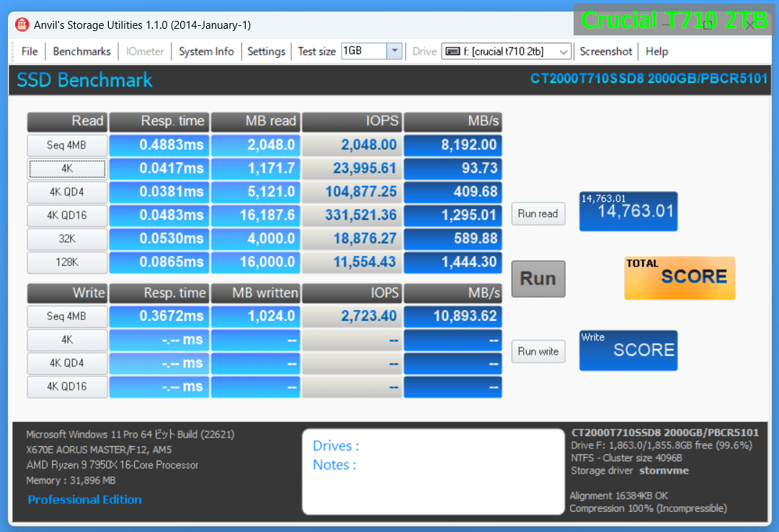779x532 pixels.
Task: Click the Run write button
Action: (538, 352)
